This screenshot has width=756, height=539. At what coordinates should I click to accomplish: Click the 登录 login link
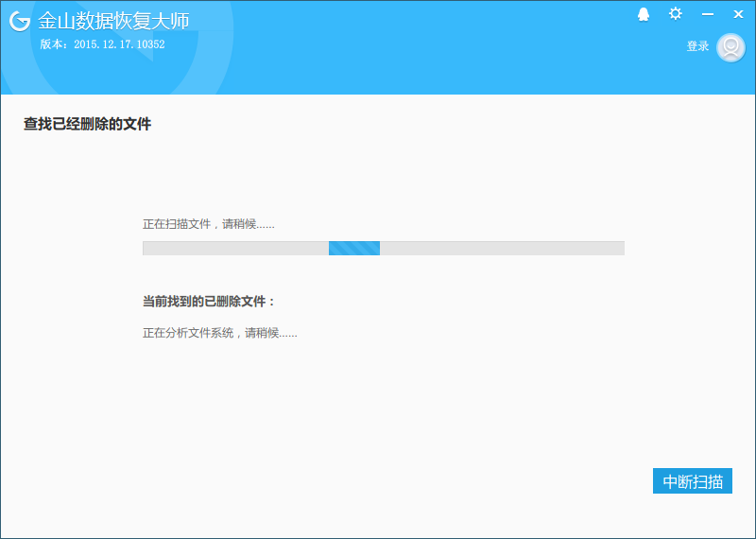coord(697,46)
